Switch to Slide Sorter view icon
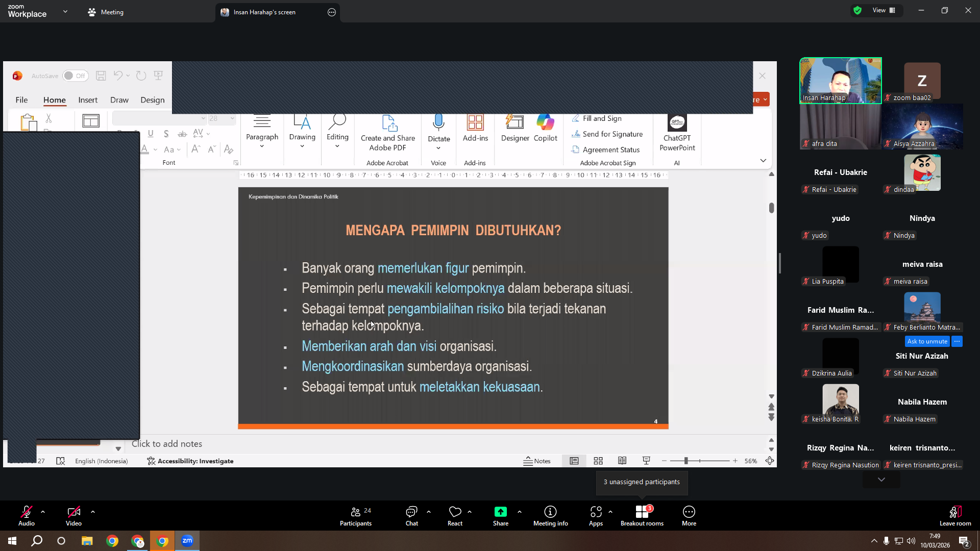The image size is (980, 551). click(598, 461)
